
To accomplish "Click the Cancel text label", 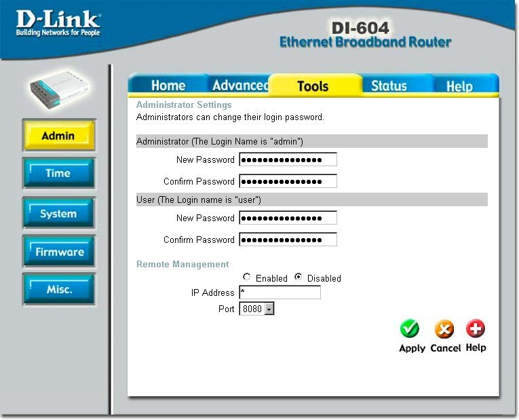I will [x=446, y=348].
